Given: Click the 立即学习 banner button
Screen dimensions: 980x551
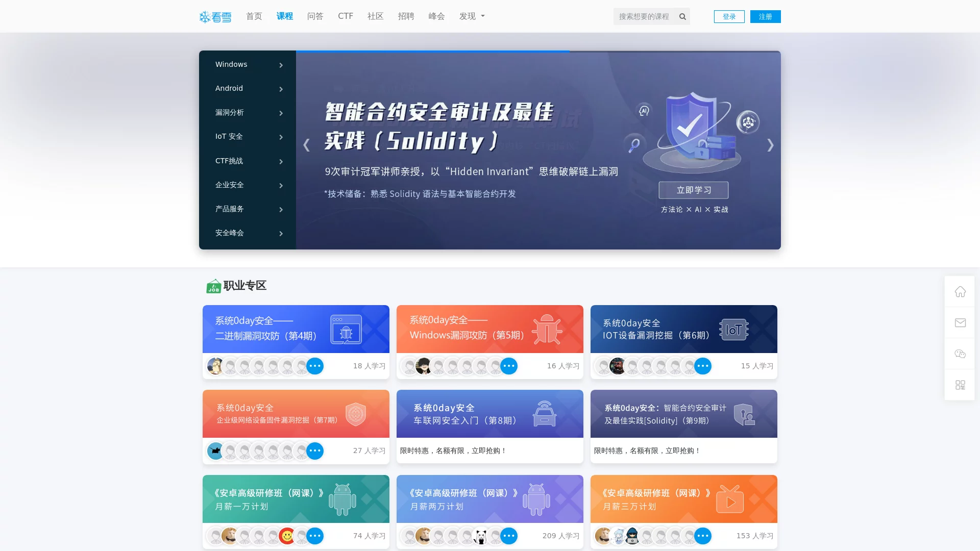Looking at the screenshot, I should pyautogui.click(x=693, y=190).
